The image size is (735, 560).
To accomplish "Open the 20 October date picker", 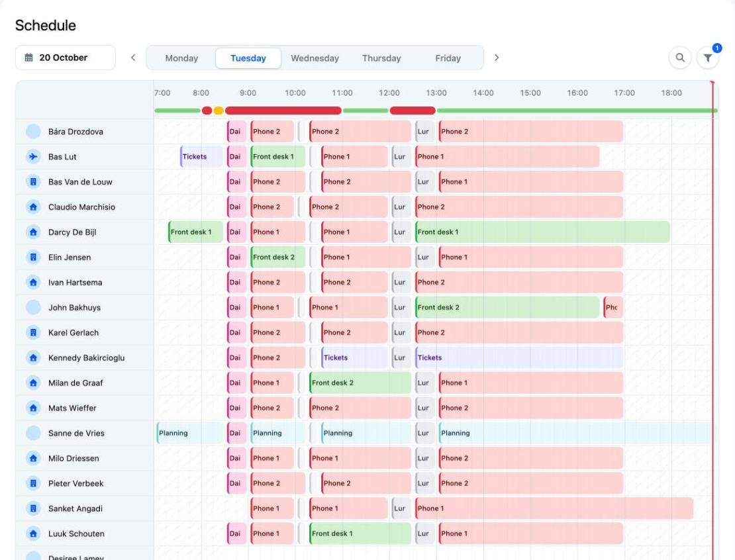I will (65, 58).
